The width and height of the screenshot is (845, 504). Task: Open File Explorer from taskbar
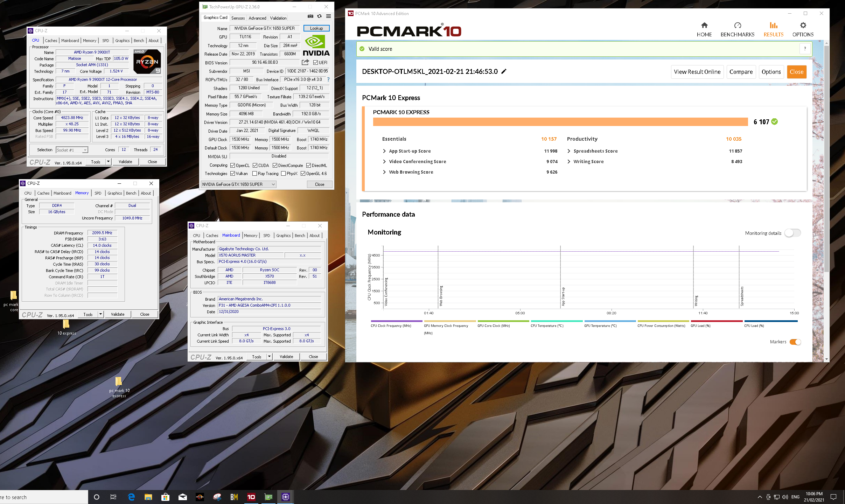148,497
